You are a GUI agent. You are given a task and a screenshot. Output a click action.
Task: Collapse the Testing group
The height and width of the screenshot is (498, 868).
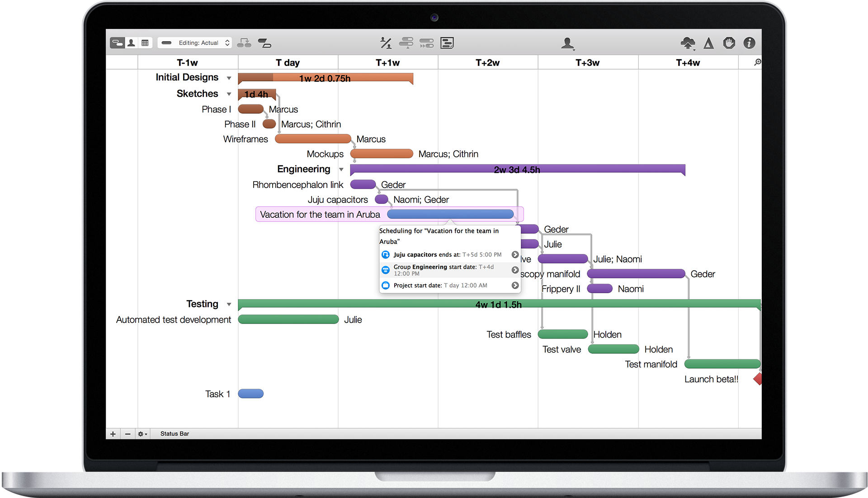(x=229, y=305)
